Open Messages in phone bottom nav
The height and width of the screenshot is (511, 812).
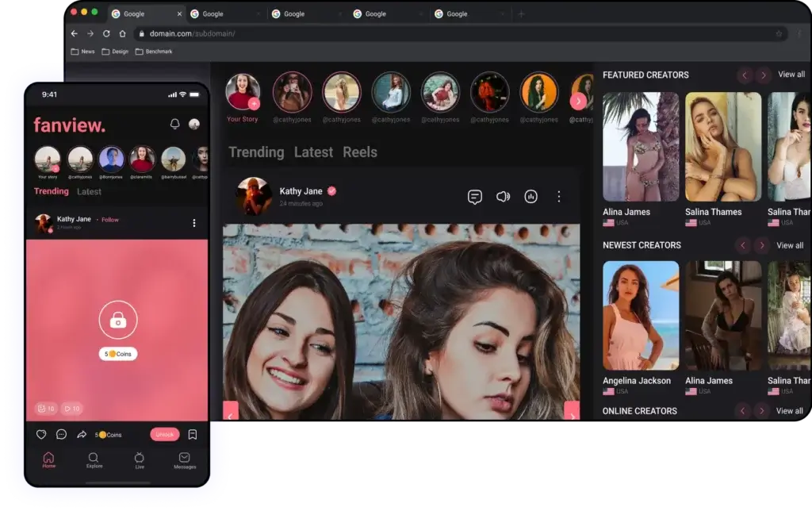click(x=185, y=460)
